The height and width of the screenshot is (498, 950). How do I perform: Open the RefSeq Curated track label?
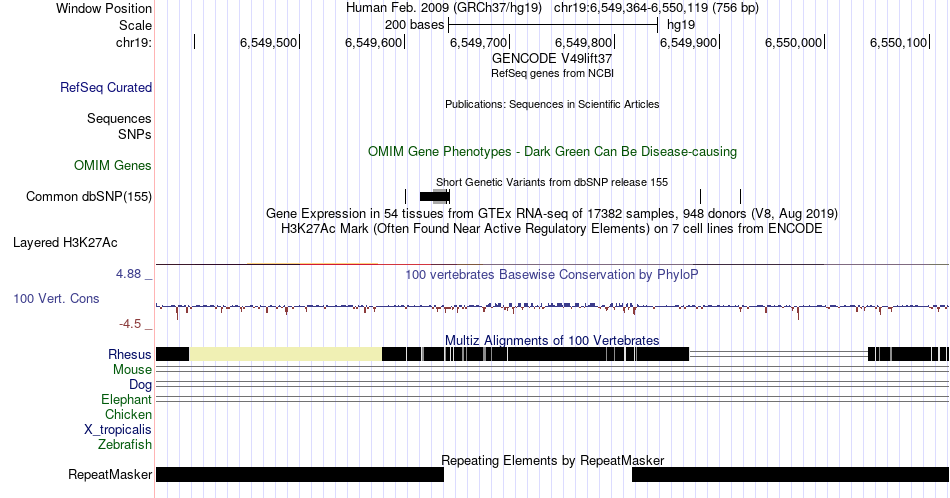coord(106,87)
